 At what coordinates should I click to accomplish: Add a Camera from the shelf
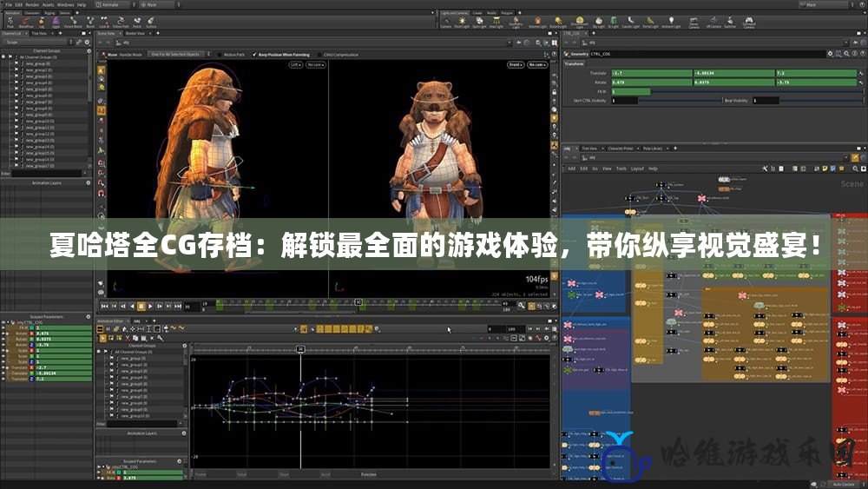(x=445, y=23)
